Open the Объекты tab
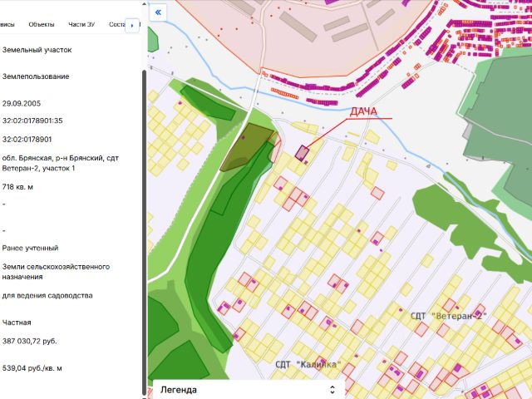The height and width of the screenshot is (399, 532). pyautogui.click(x=42, y=24)
